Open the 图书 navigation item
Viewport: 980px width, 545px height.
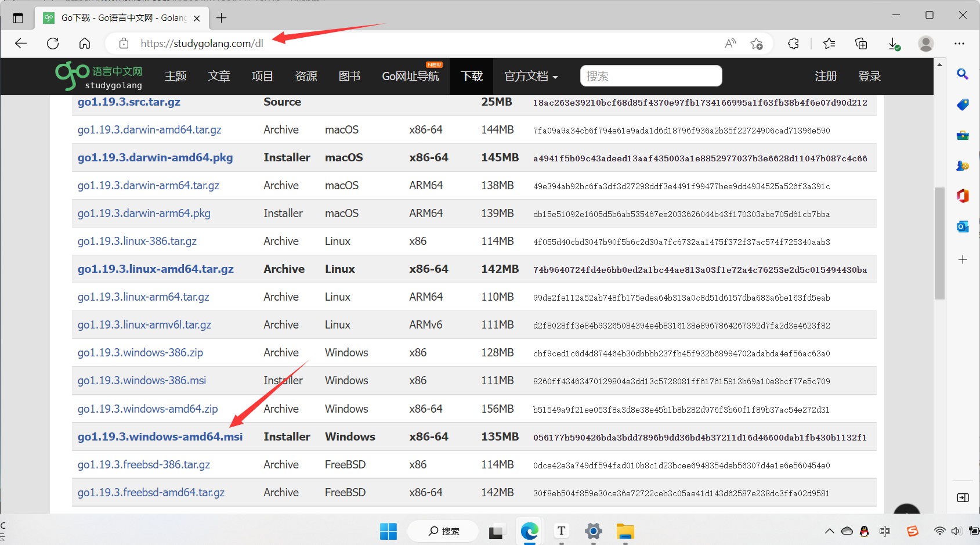point(349,76)
